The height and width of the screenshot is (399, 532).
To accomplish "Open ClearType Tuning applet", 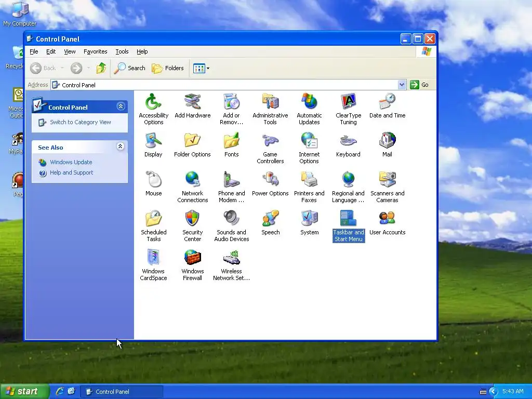I will (x=348, y=109).
